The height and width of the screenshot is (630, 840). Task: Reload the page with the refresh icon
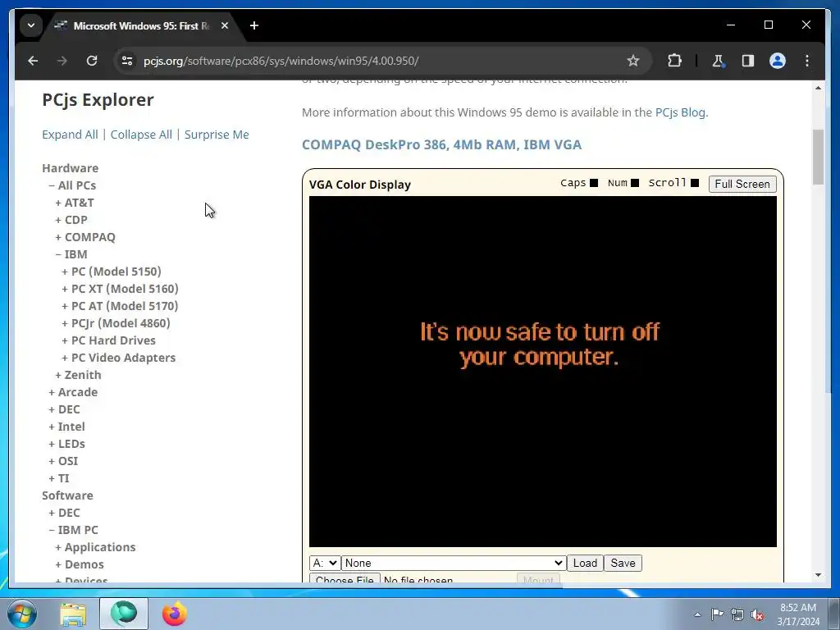coord(92,61)
